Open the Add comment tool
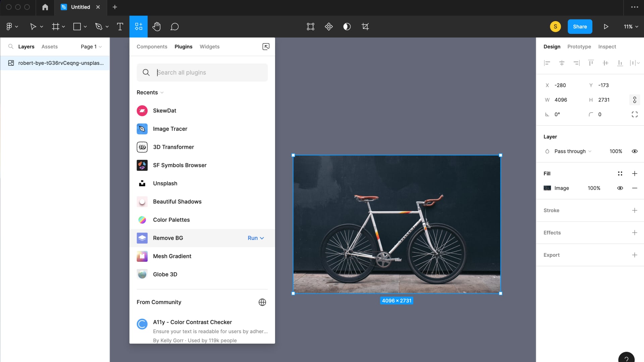 [174, 26]
